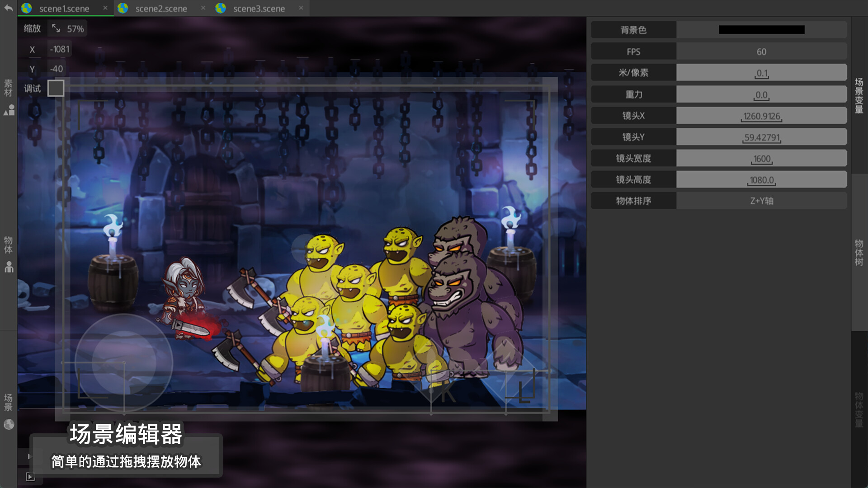Open the 物体排序 Z+Y轴 sorting dropdown
The width and height of the screenshot is (868, 488).
(x=761, y=201)
